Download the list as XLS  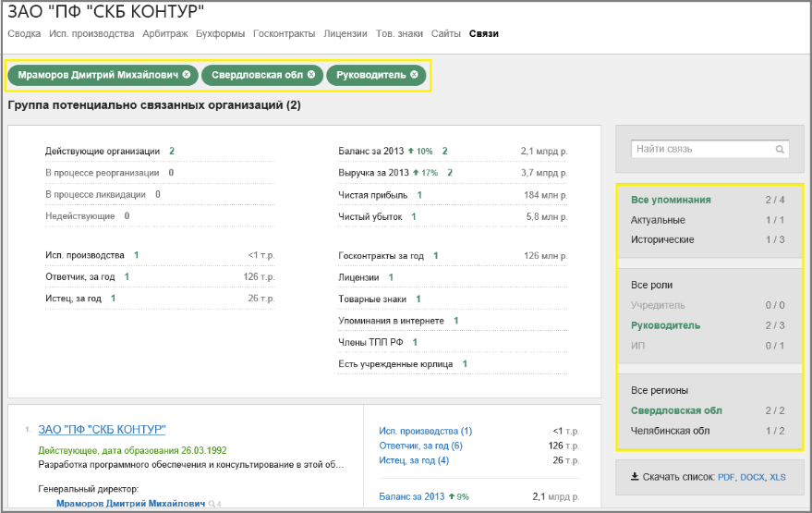(x=777, y=477)
